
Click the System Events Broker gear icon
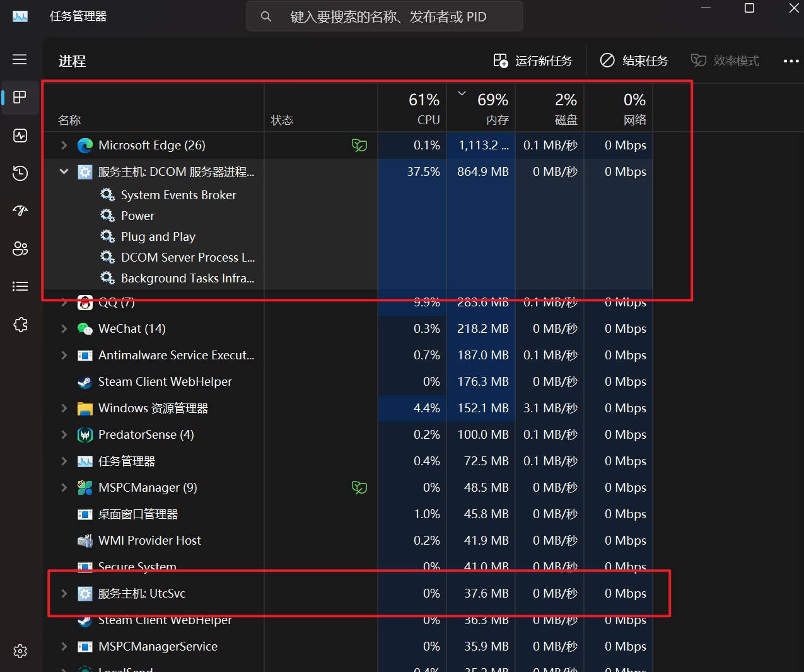click(x=108, y=195)
